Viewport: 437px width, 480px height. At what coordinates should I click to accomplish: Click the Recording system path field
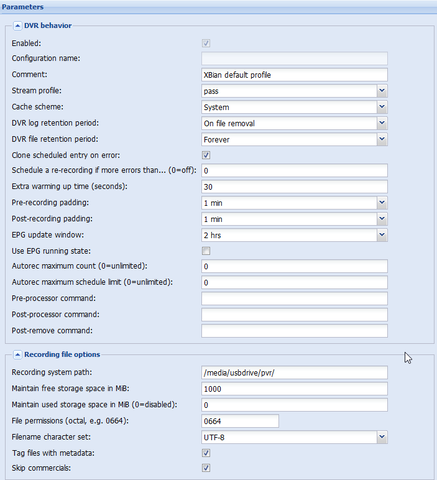294,373
